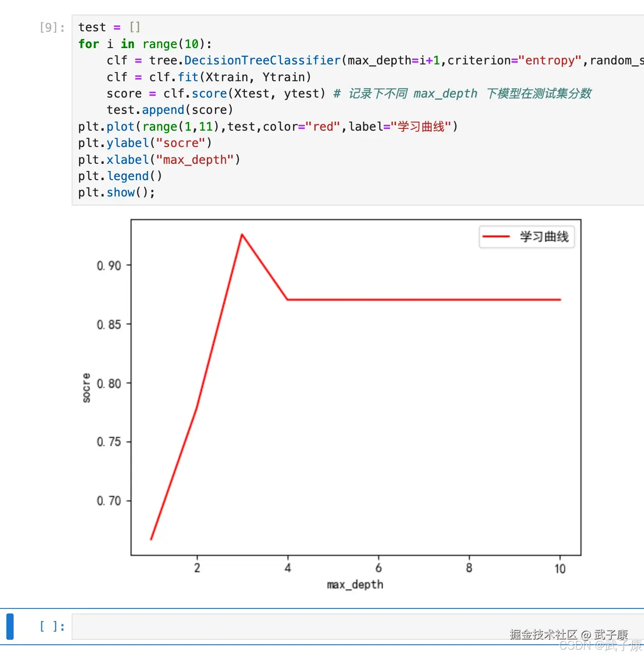The height and width of the screenshot is (657, 644).
Task: Click the x-axis tick label "10"
Action: tap(560, 569)
